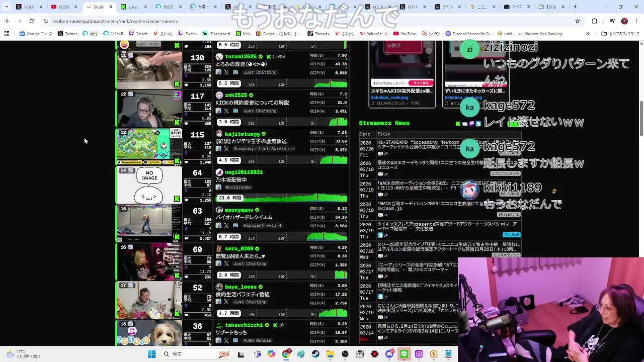The image size is (644, 362).
Task: Open the X icon in toromi2525's row
Action: 226,72
